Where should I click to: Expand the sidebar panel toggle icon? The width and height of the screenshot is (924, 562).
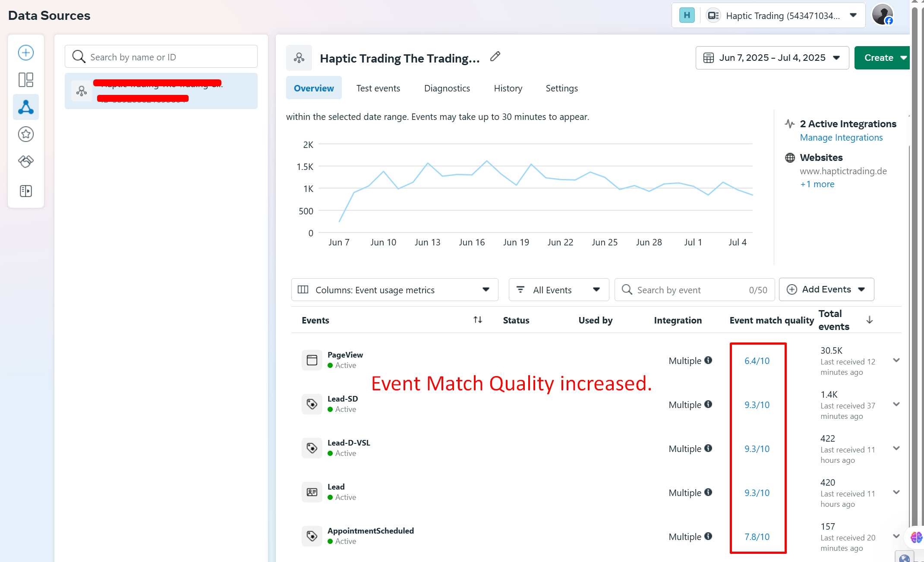[x=26, y=191]
